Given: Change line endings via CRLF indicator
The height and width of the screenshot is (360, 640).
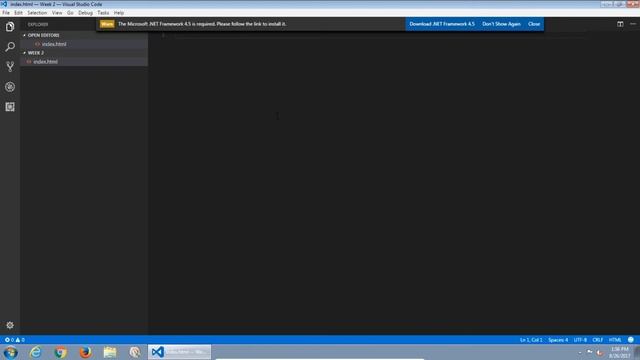Looking at the screenshot, I should click(598, 340).
